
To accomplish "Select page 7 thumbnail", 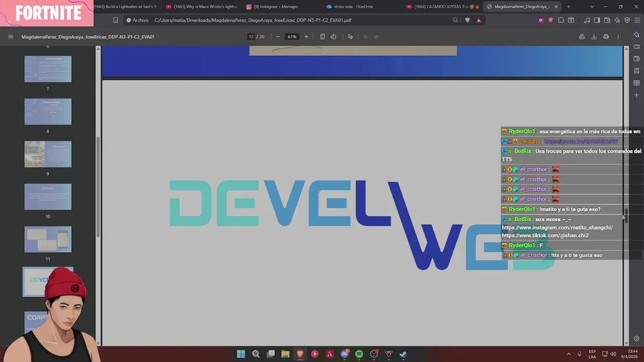I will coord(48,69).
